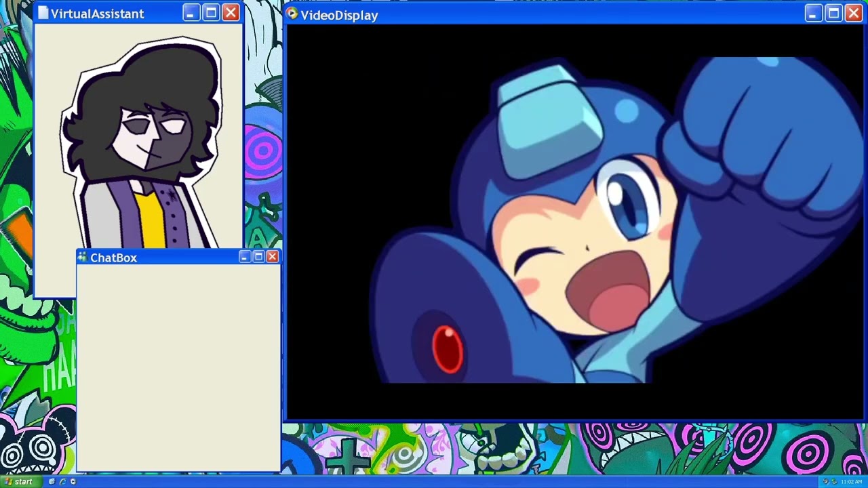Minimize the VideoDisplay window
This screenshot has height=488, width=868.
click(x=813, y=14)
